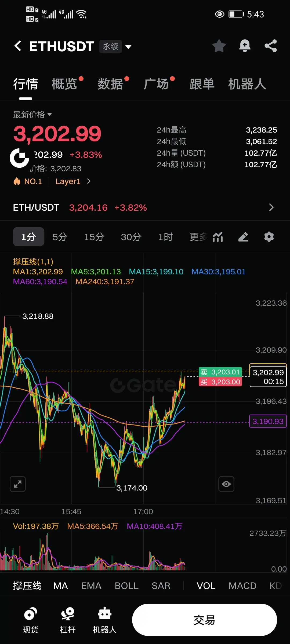This screenshot has height=644, width=290.
Task: Switch to 数据 tab
Action: coord(110,84)
